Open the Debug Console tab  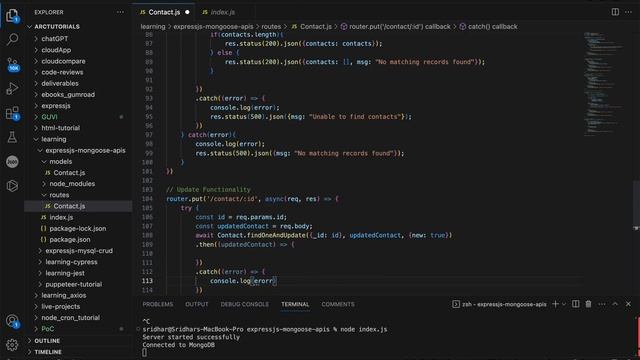244,304
